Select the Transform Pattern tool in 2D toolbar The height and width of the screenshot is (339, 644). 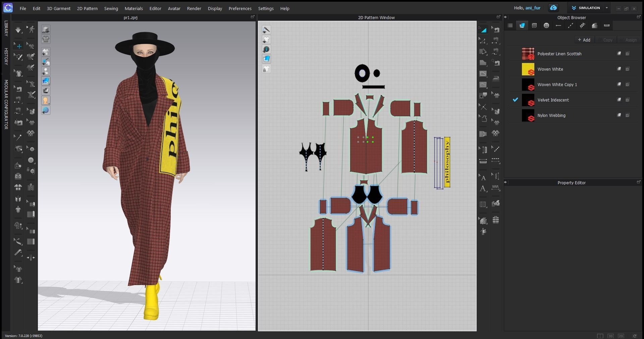tap(483, 29)
